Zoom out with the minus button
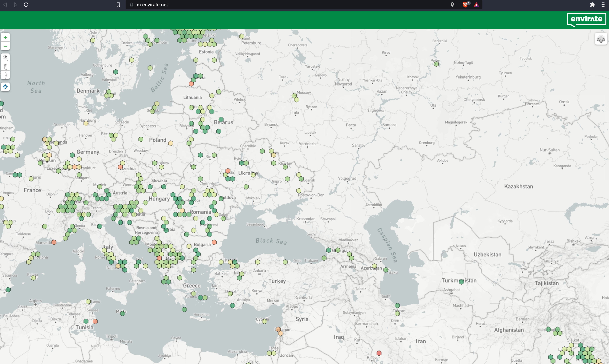 click(5, 46)
